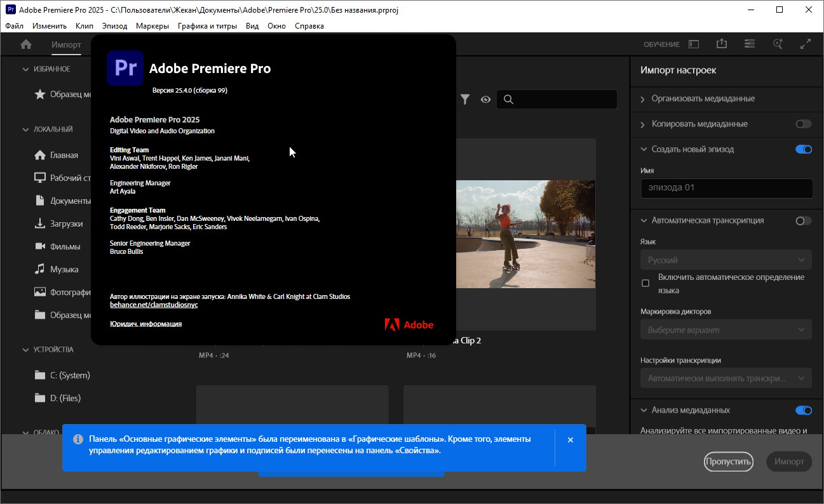The width and height of the screenshot is (824, 504).
Task: Open the workspaces layout icon
Action: pos(694,44)
